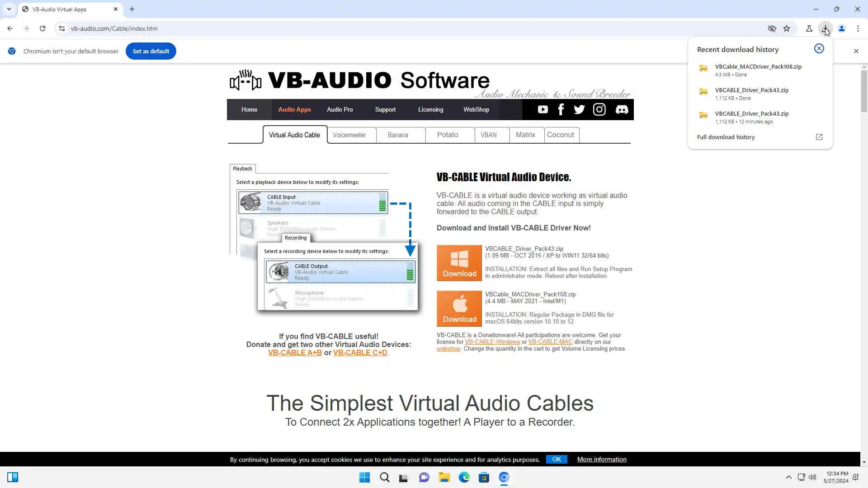868x488 pixels.
Task: Open Full download history link
Action: point(726,137)
